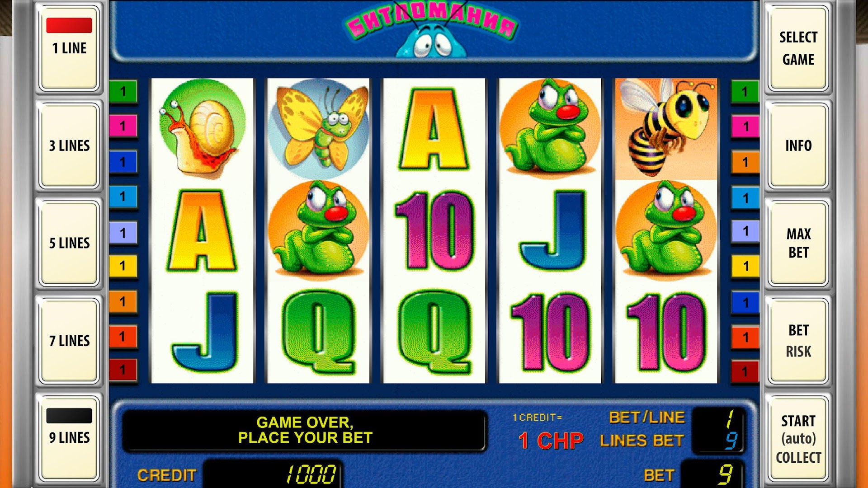Open the SELECT GAME menu
This screenshot has height=488, width=868.
coord(798,48)
